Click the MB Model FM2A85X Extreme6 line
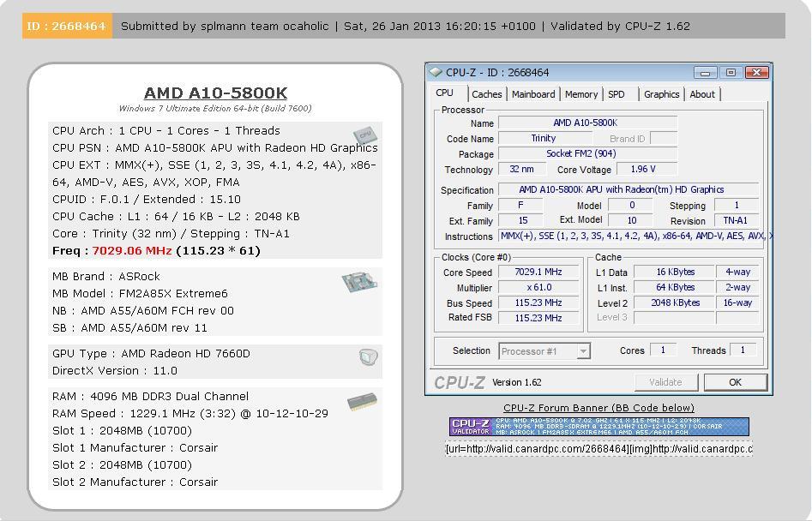Image resolution: width=812 pixels, height=521 pixels. [x=140, y=294]
